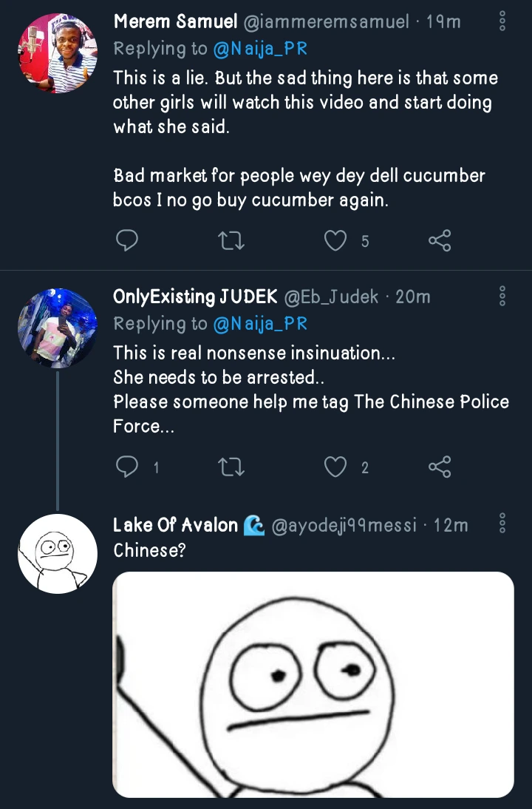
Task: Open more options on OnlyExisting JUDEK's tweet
Action: point(502,297)
